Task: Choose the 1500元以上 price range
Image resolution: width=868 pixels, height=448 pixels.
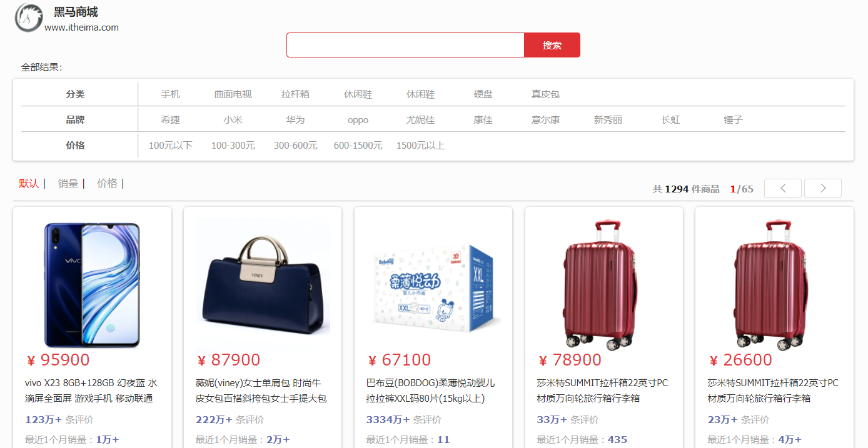Action: [421, 146]
